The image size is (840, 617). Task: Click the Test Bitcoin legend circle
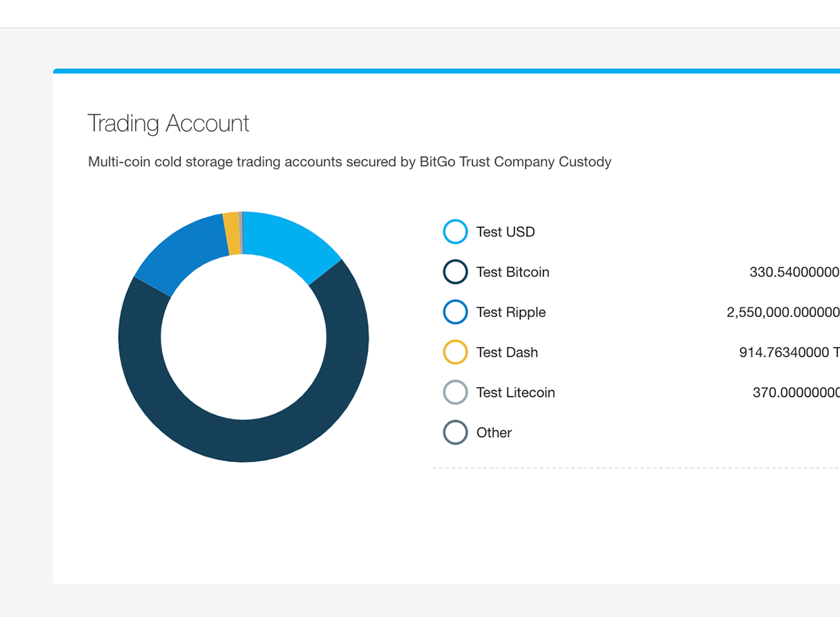(455, 272)
